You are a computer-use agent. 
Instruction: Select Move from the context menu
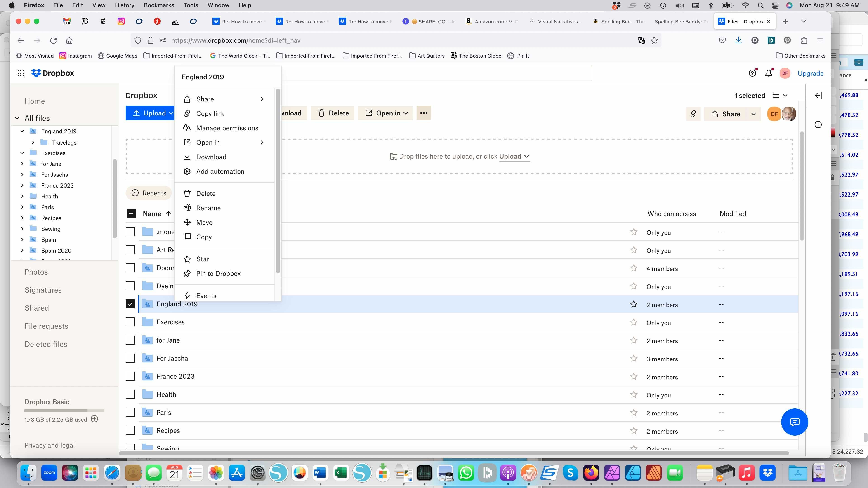pyautogui.click(x=204, y=222)
